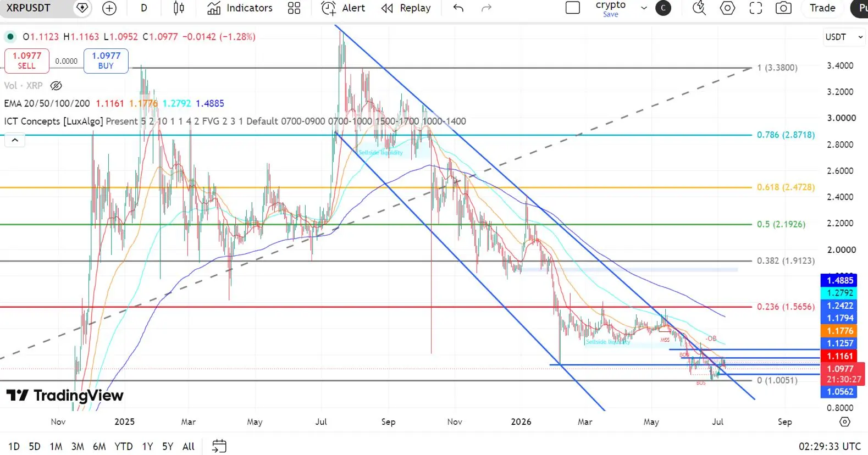The height and width of the screenshot is (455, 868).
Task: Open the go-to-date calendar icon
Action: click(x=219, y=446)
